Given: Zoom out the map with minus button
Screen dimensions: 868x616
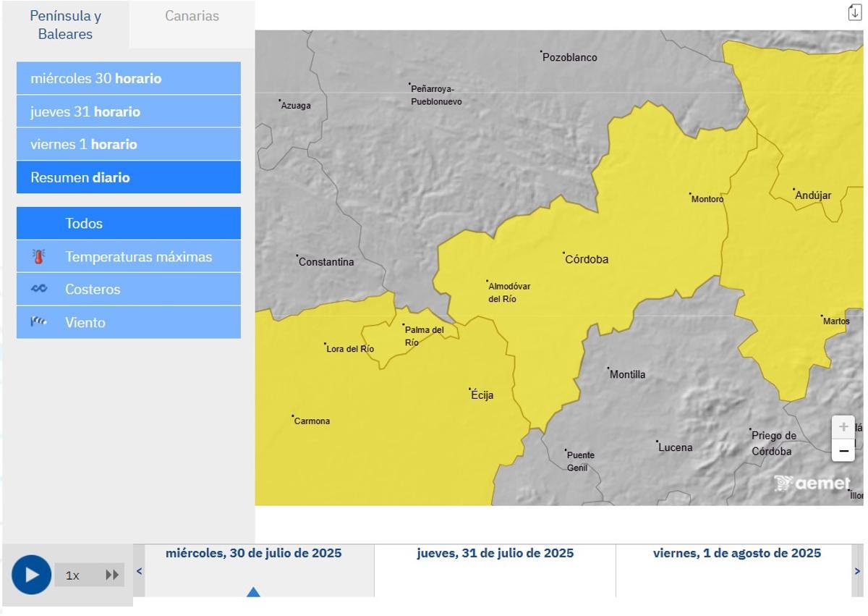Looking at the screenshot, I should [843, 451].
